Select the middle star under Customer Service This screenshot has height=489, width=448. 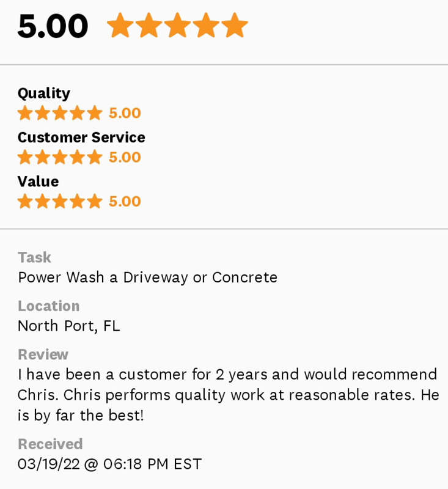[x=60, y=157]
